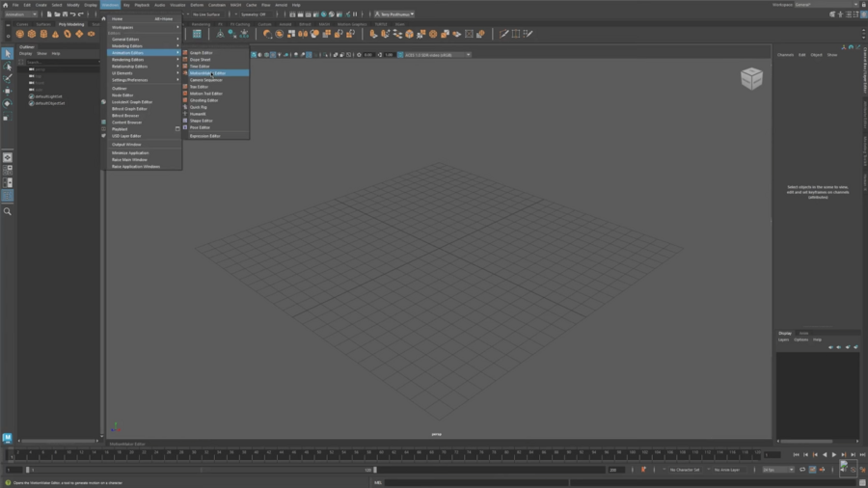
Task: Switch to the Anim layer tab
Action: point(805,333)
